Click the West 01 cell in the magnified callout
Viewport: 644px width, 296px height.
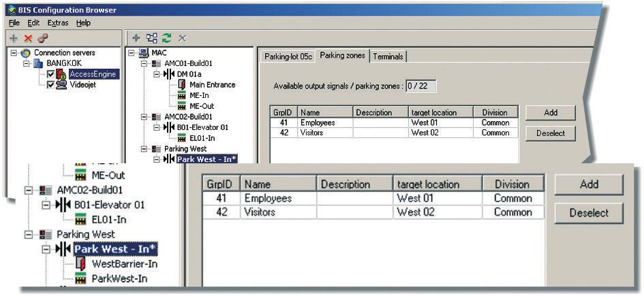pyautogui.click(x=438, y=199)
